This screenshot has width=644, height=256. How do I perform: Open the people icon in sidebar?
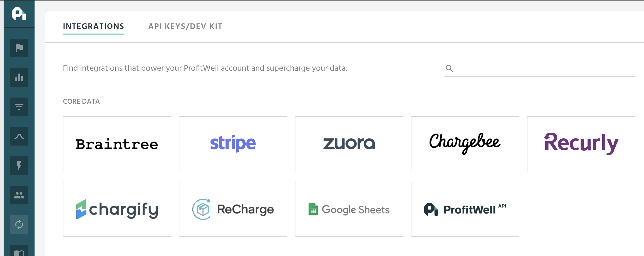[19, 195]
